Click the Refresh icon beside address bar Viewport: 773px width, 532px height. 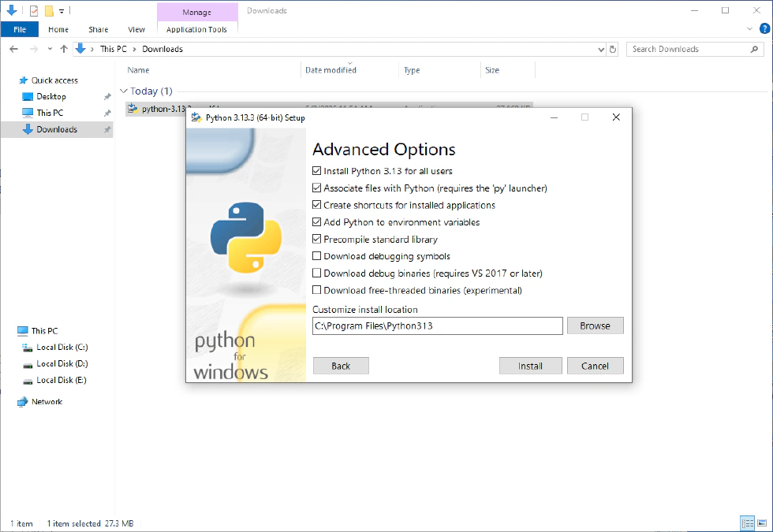point(613,49)
